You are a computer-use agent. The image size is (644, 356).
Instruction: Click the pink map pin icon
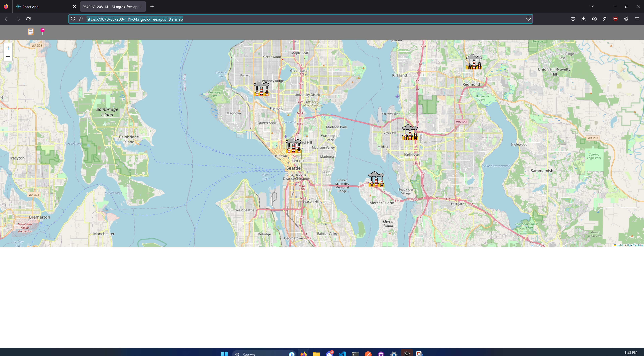click(x=43, y=31)
